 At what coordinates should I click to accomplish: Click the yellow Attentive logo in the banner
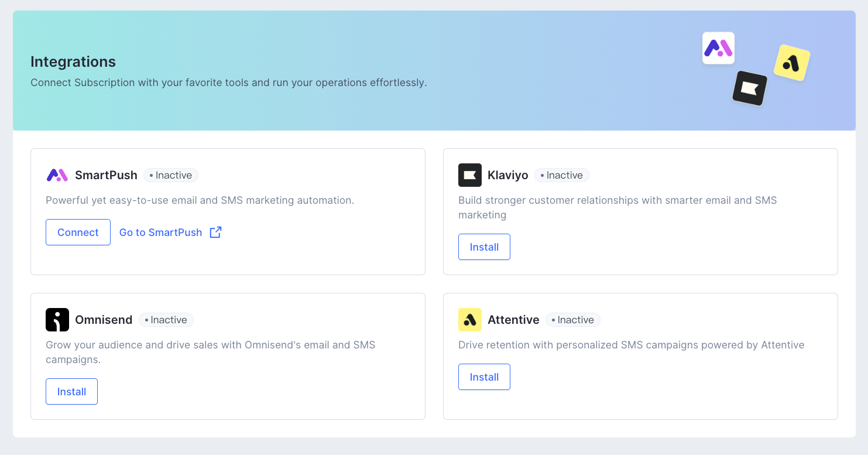792,63
